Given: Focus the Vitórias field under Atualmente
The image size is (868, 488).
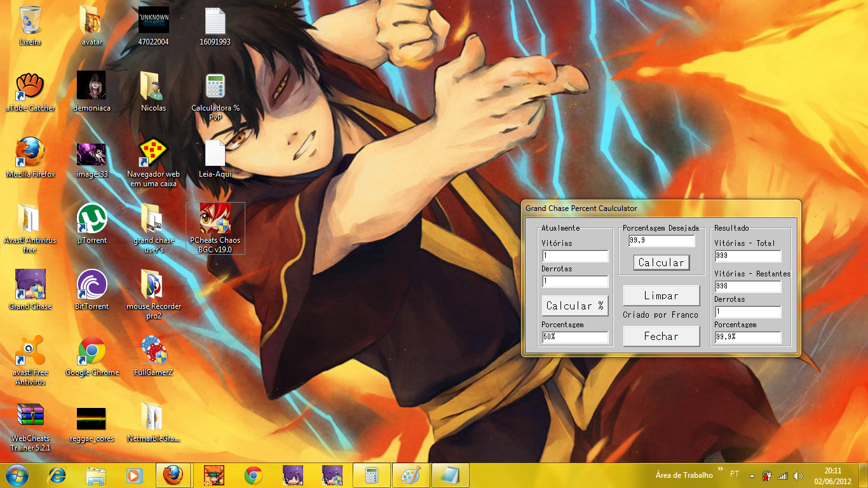Looking at the screenshot, I should [575, 256].
